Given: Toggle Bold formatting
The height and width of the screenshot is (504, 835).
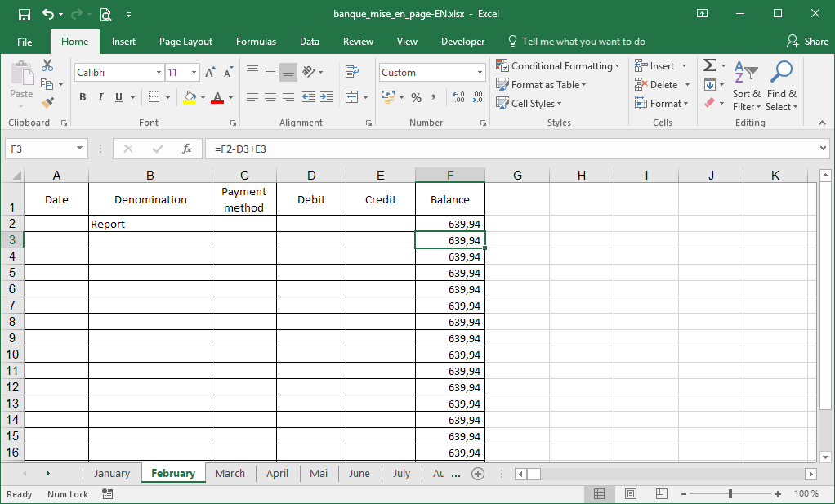Looking at the screenshot, I should pos(83,98).
